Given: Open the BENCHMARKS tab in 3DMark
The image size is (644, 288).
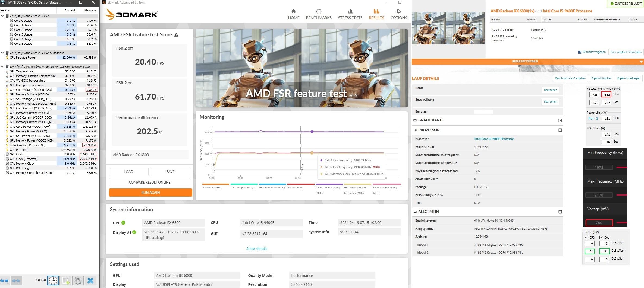Looking at the screenshot, I should 319,14.
